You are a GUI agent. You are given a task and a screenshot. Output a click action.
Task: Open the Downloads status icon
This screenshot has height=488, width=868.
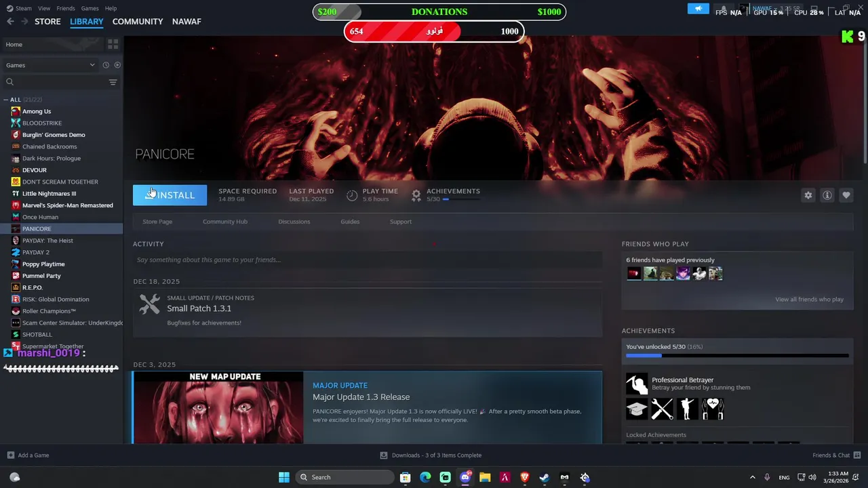coord(384,455)
